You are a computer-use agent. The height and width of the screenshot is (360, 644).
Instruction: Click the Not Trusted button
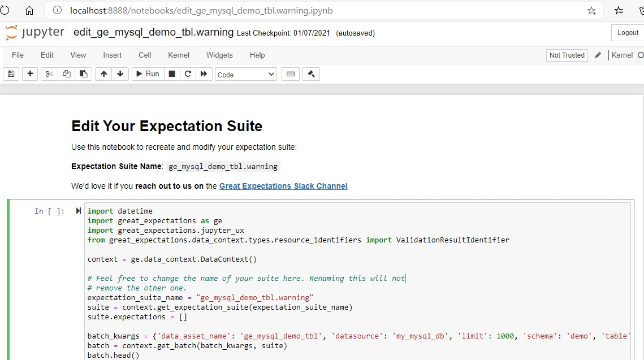567,55
